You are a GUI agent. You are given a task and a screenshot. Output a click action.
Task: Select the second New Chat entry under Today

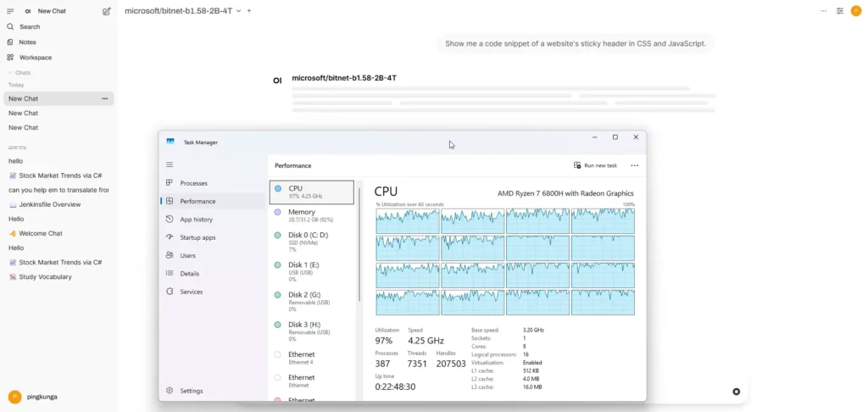click(58, 113)
